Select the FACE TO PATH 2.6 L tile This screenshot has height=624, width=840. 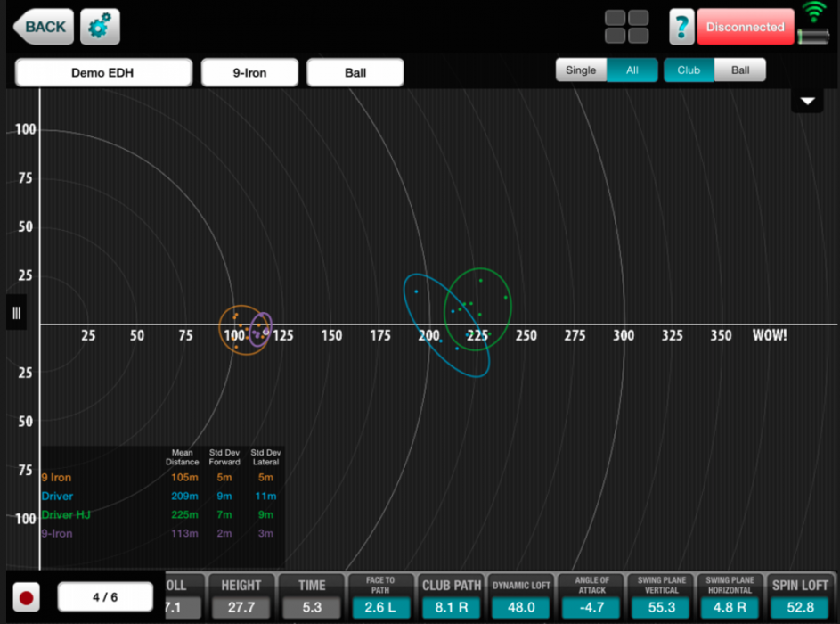coord(380,596)
